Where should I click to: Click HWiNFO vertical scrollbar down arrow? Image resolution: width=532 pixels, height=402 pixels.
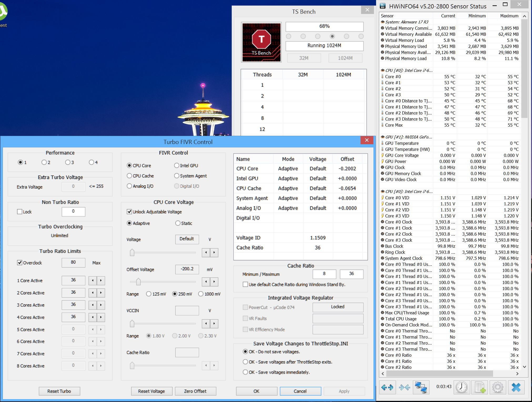point(524,367)
